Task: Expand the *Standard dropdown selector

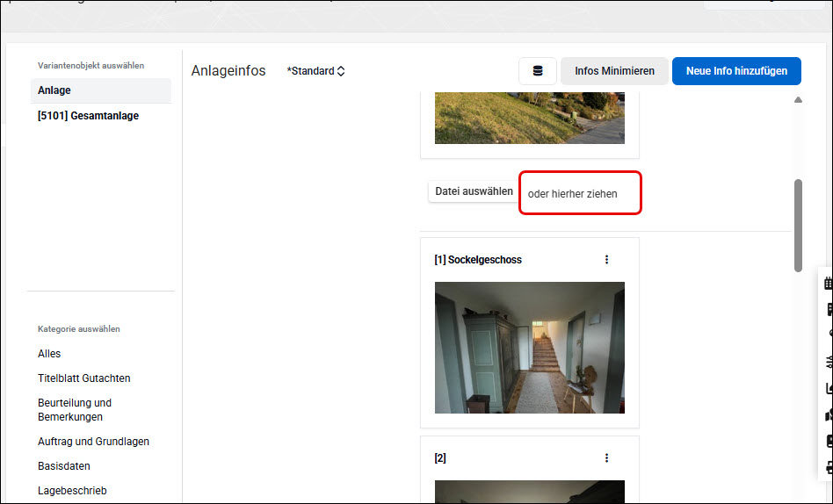Action: (315, 71)
